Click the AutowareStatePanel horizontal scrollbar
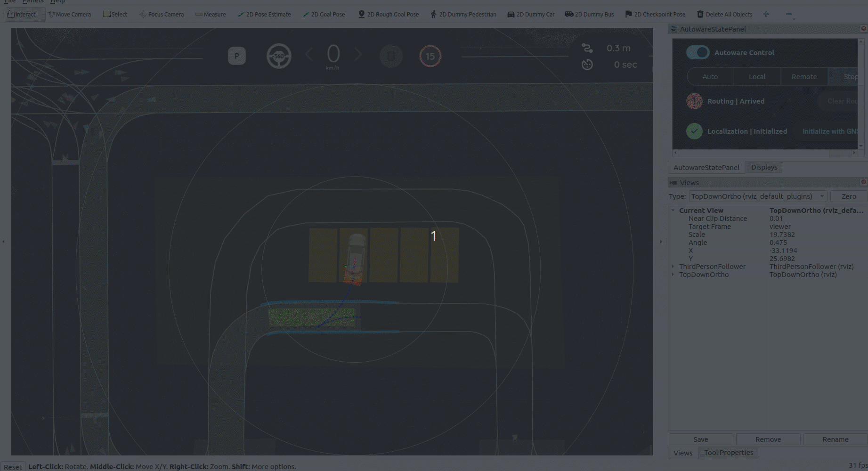 (765, 153)
